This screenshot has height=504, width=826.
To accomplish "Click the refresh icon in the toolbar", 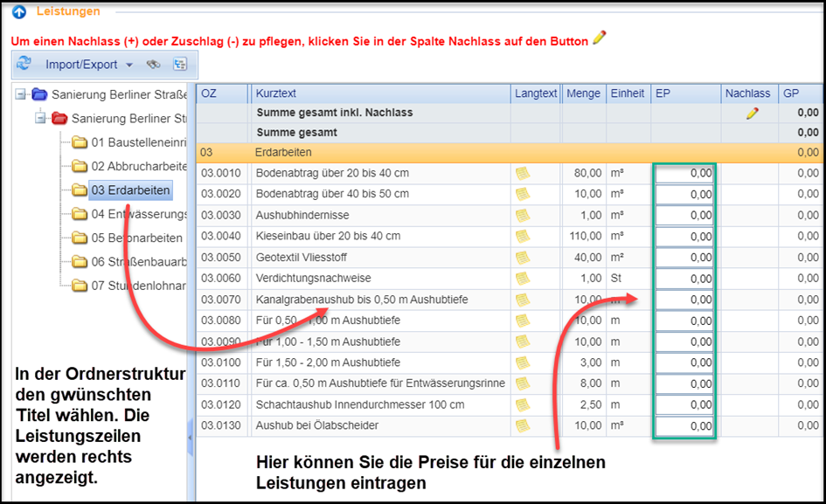I will [24, 64].
